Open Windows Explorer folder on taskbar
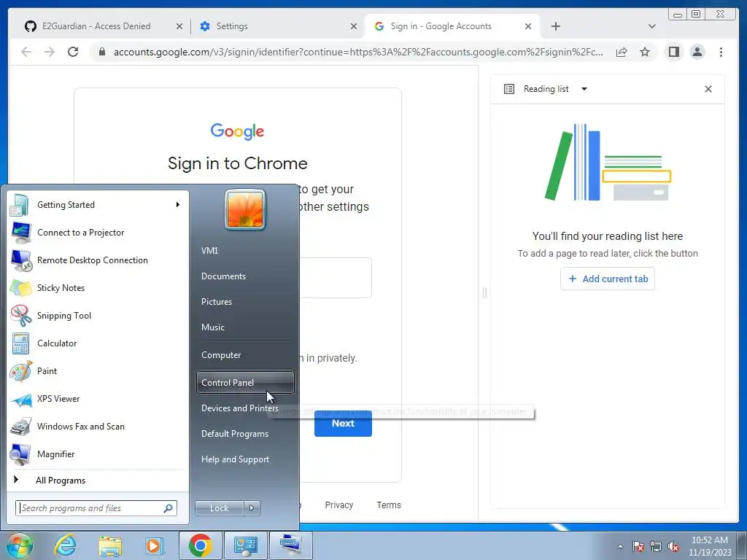This screenshot has width=747, height=560. (x=110, y=545)
